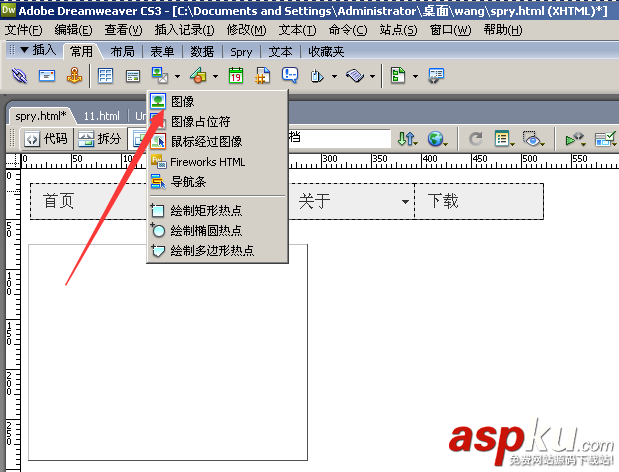Image resolution: width=619 pixels, height=472 pixels.
Task: Choose 鼠标经过图像 menu entry
Action: [218, 141]
